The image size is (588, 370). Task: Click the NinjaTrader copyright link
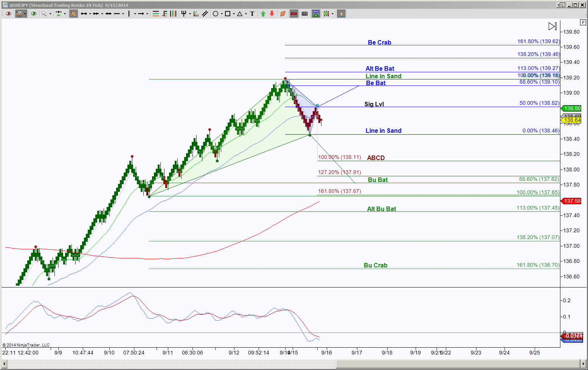pos(26,345)
